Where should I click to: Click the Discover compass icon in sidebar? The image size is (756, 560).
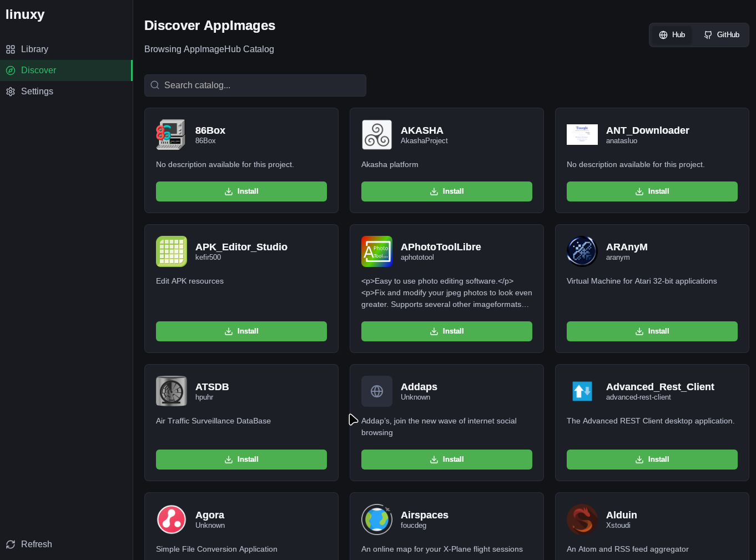click(x=11, y=70)
